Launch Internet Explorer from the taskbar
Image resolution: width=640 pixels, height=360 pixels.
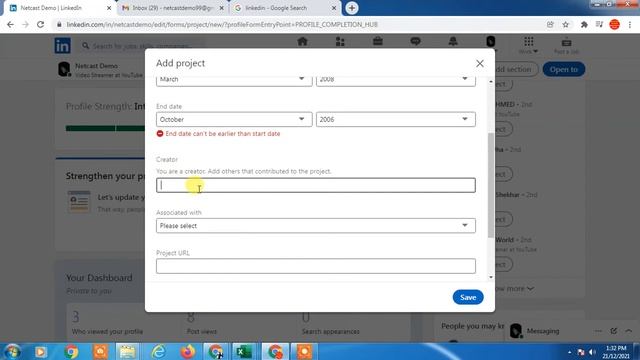(158, 351)
